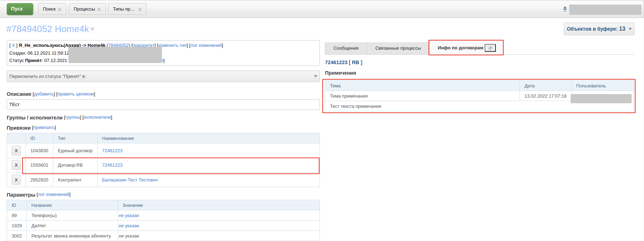Remove the Контрагент link row
The height and width of the screenshot is (241, 644).
click(x=16, y=180)
